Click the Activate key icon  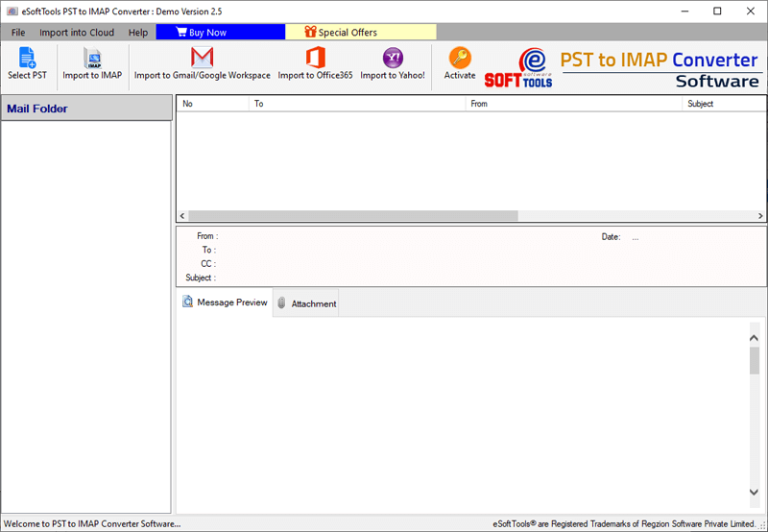click(x=460, y=58)
